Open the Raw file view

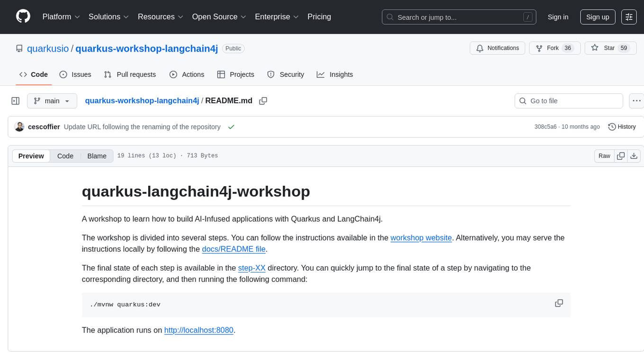pyautogui.click(x=604, y=156)
